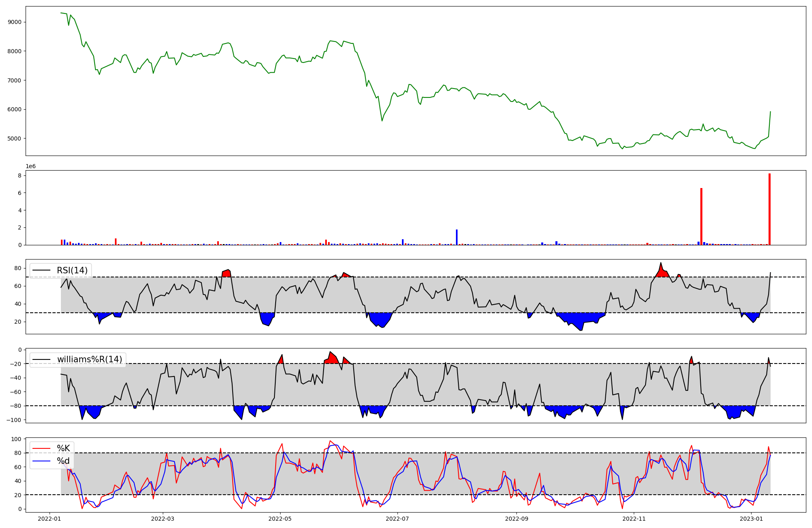
Task: Click the %d legend entry
Action: (63, 461)
